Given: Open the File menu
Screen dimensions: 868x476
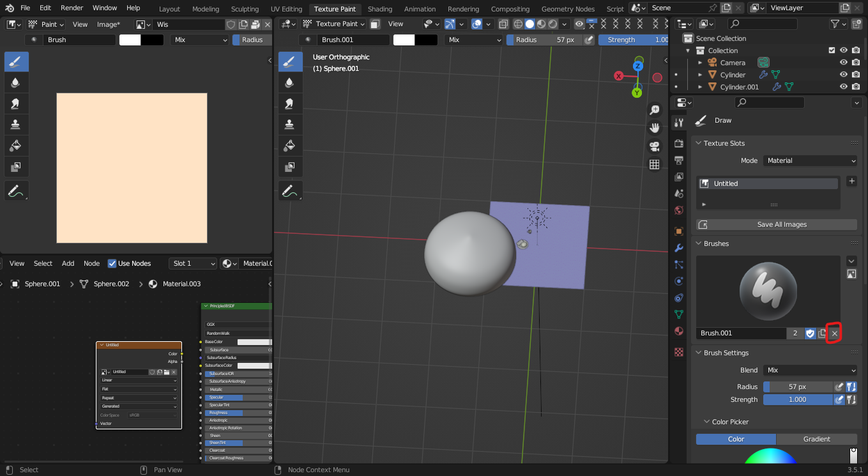Looking at the screenshot, I should 25,8.
